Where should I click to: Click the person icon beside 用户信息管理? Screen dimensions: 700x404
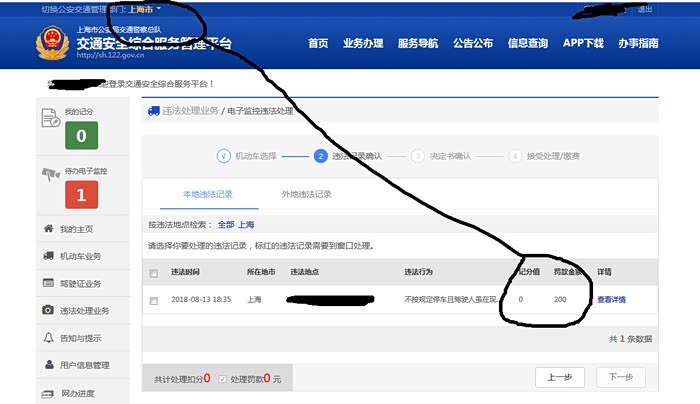(x=49, y=364)
